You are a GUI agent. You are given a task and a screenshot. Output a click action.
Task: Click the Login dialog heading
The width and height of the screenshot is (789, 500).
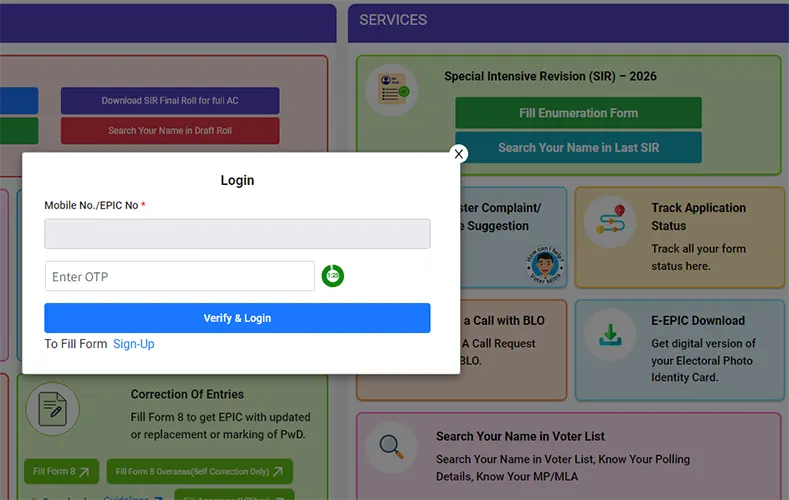click(237, 180)
